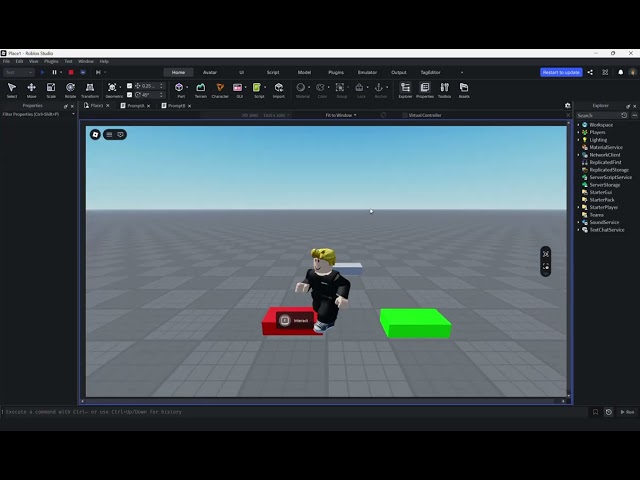
Task: Click the Run button in command bar
Action: tap(627, 412)
